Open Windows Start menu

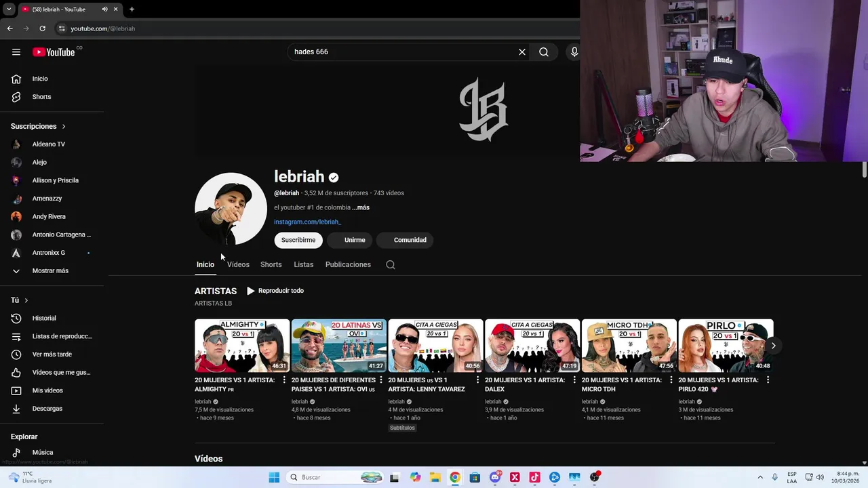(x=274, y=477)
